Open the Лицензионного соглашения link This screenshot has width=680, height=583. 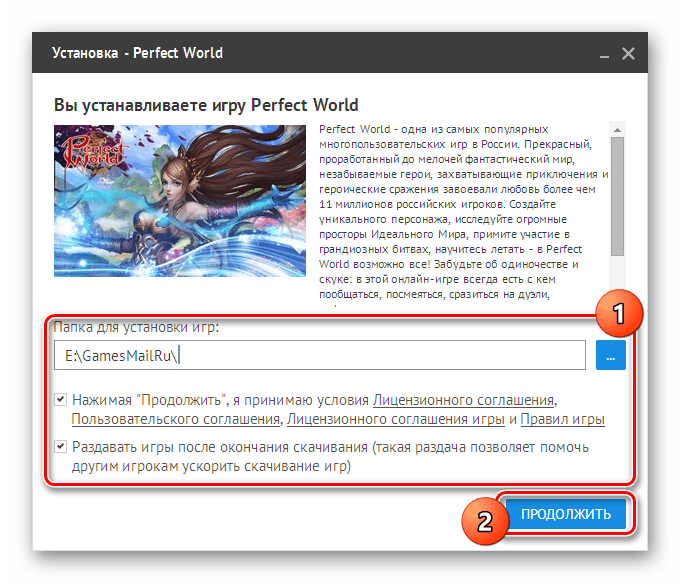pos(464,400)
